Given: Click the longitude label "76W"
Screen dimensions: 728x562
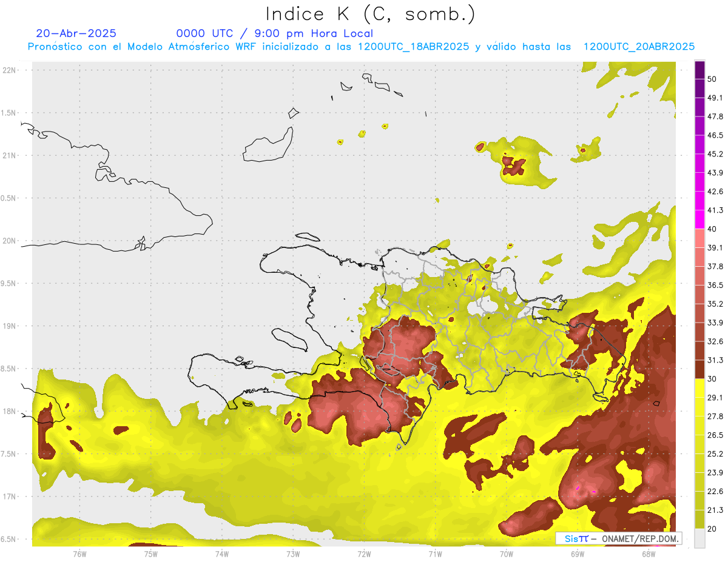Looking at the screenshot, I should tap(79, 554).
